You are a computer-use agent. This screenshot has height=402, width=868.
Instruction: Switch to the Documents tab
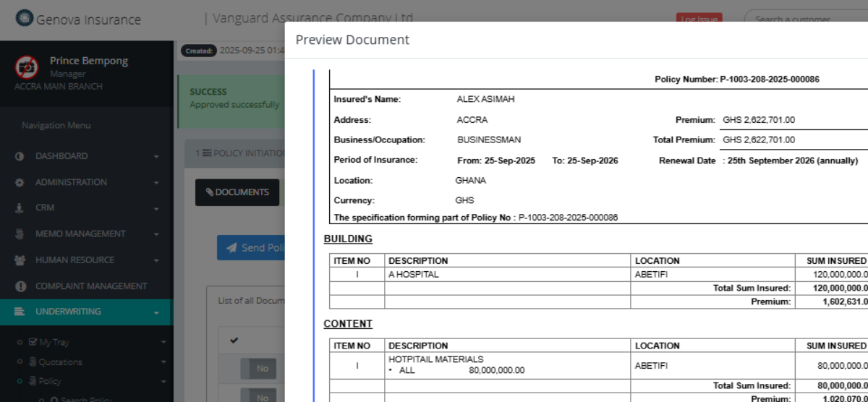(237, 192)
